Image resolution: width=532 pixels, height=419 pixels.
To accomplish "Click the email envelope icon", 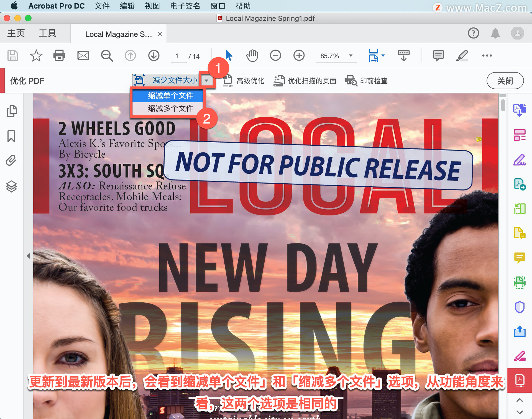I will tap(83, 55).
